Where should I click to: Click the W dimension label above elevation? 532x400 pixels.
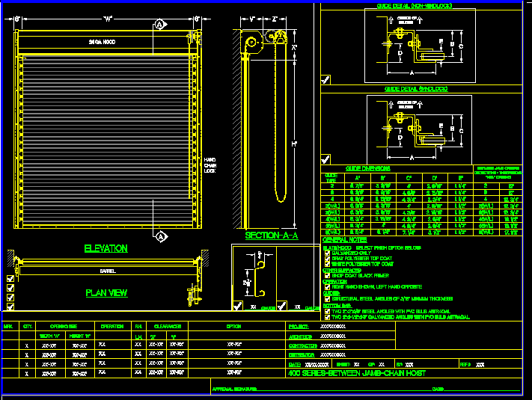[x=108, y=19]
